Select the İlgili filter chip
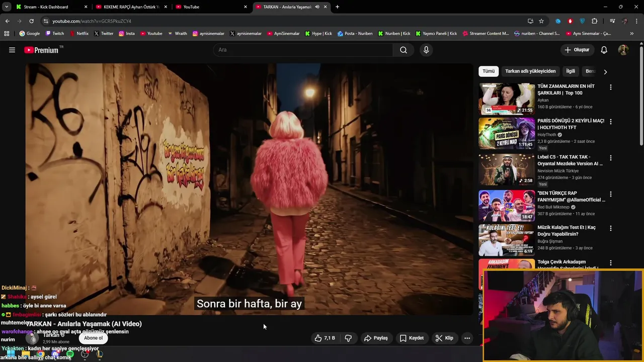Image resolution: width=644 pixels, height=362 pixels. (571, 71)
